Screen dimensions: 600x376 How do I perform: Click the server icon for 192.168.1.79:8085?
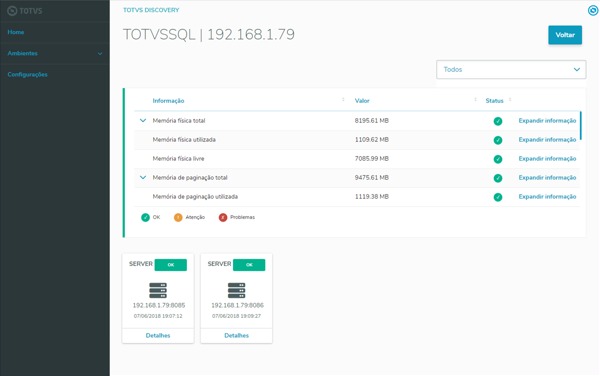coord(158,290)
